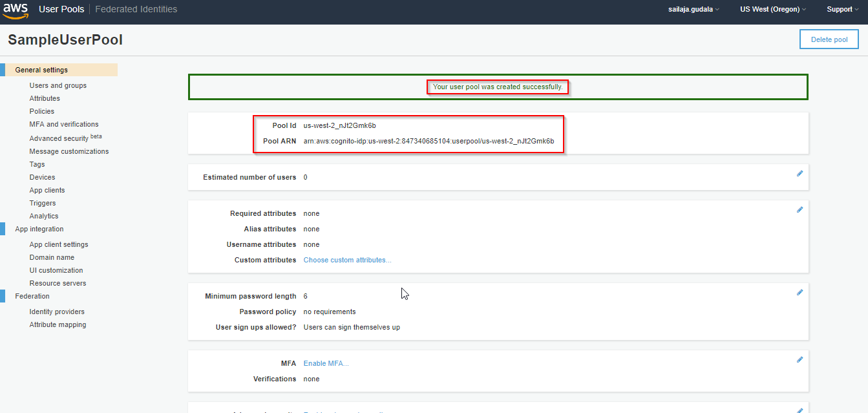Open UI customization page

[x=56, y=270]
